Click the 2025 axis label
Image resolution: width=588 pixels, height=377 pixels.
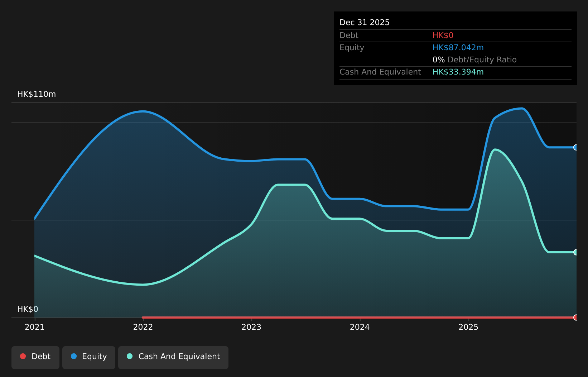(x=468, y=327)
